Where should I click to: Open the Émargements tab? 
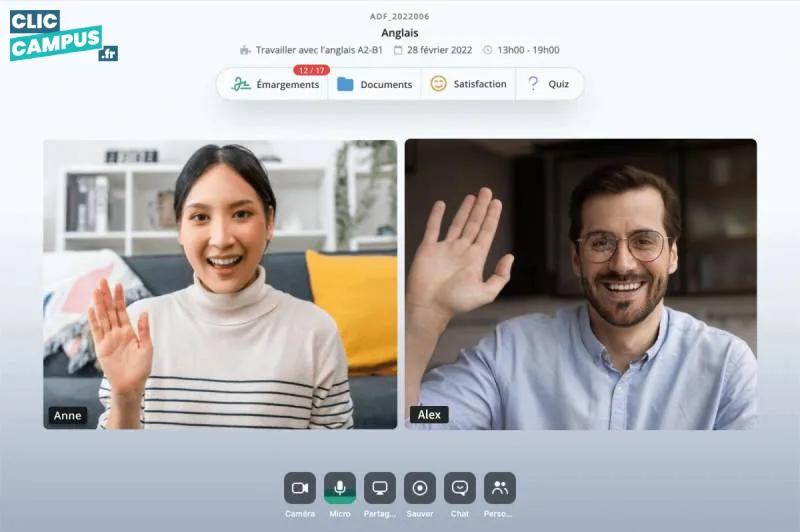coord(275,85)
